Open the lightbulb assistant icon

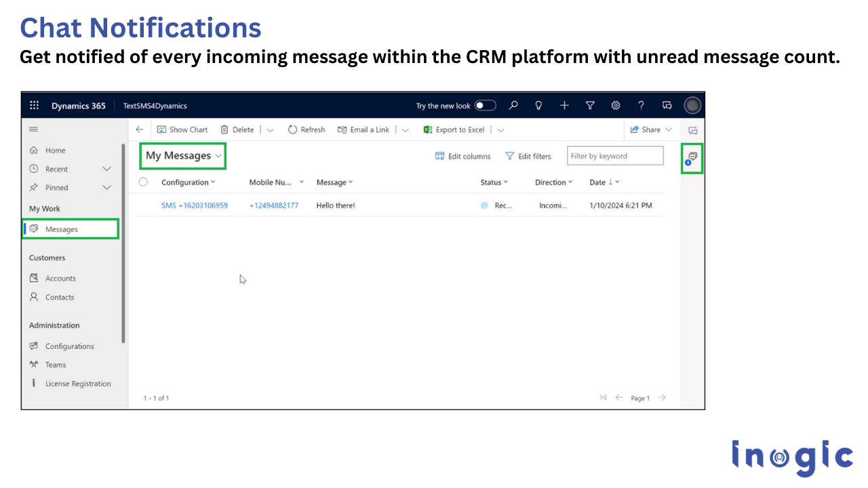coord(538,105)
